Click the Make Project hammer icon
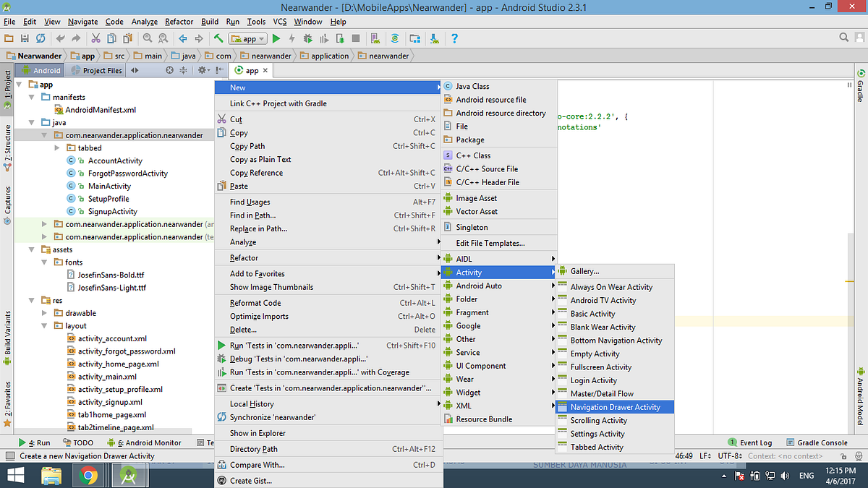Viewport: 868px width, 488px height. (x=218, y=38)
